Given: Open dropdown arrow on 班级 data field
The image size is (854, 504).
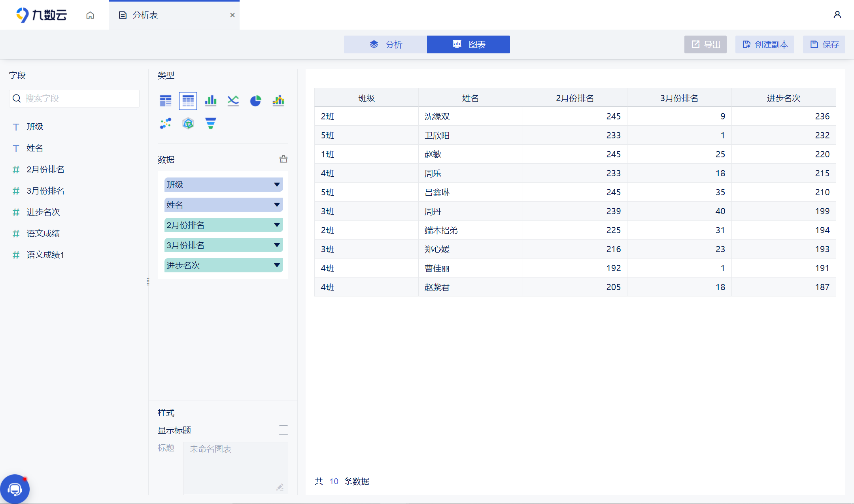Looking at the screenshot, I should coord(277,185).
